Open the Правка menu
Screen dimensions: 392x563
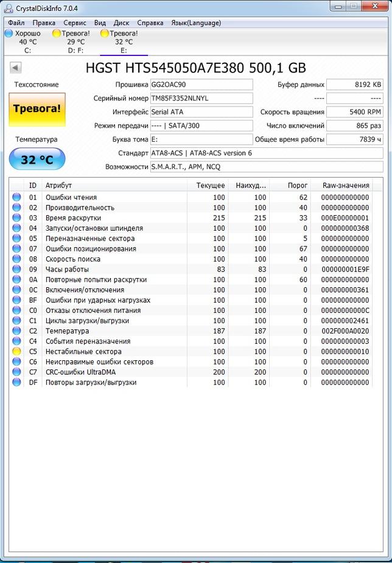pos(44,23)
